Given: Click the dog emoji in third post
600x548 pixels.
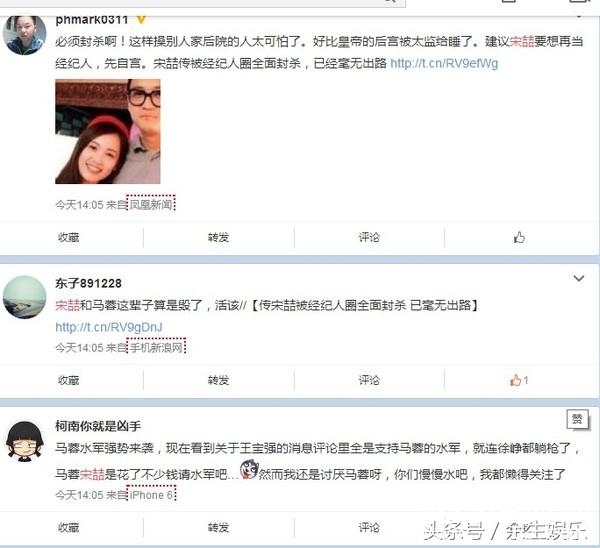Looking at the screenshot, I should (x=249, y=469).
